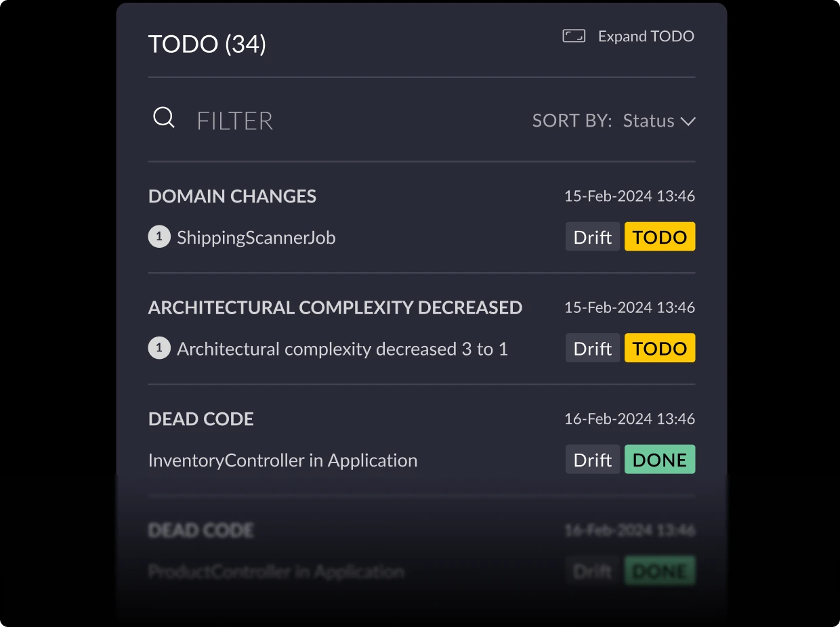The height and width of the screenshot is (627, 840).
Task: Click the Drift tag on InventoryController row
Action: [x=593, y=459]
